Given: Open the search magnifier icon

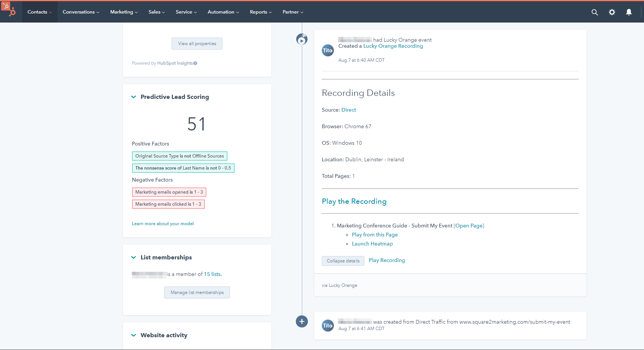Looking at the screenshot, I should tap(595, 12).
